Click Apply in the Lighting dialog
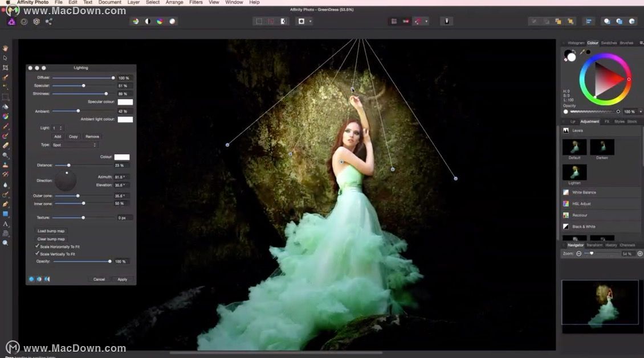The width and height of the screenshot is (644, 358). (x=123, y=279)
